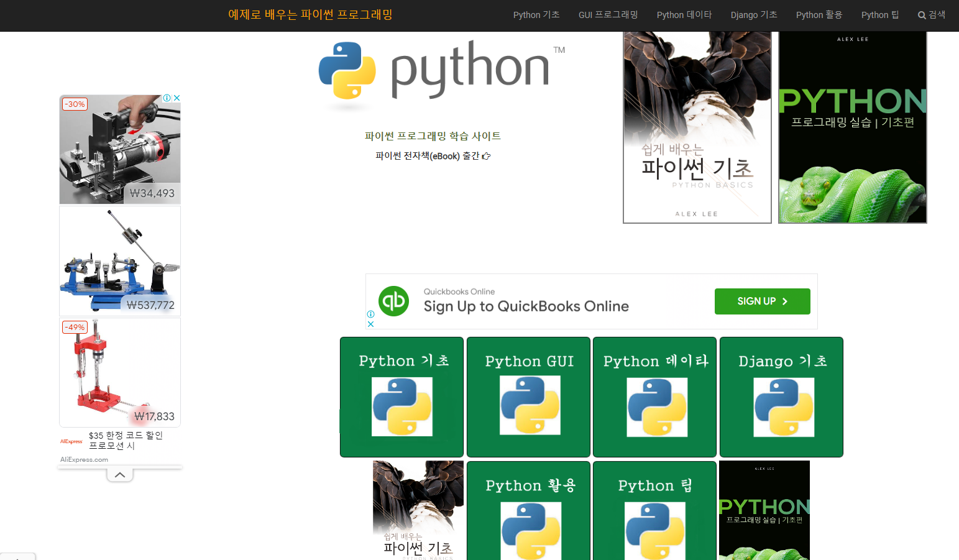Open the PYTHON 프로그래밍 실습 green snake book cover at top
The width and height of the screenshot is (959, 560).
[853, 127]
